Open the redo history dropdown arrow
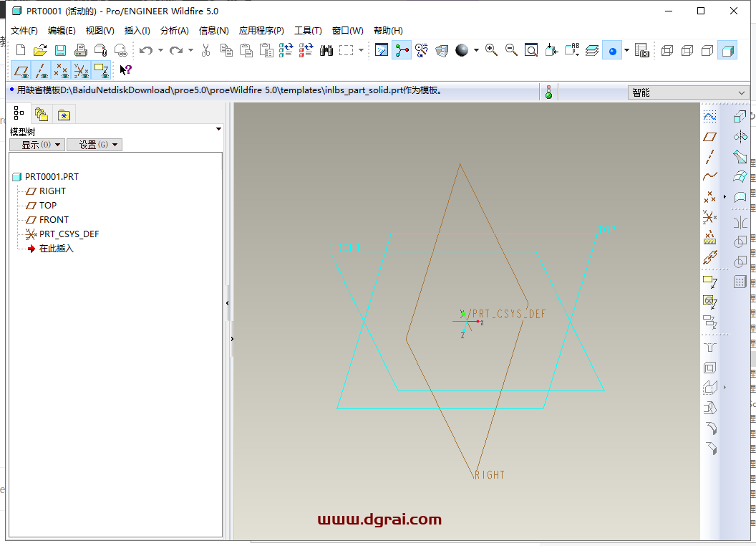This screenshot has height=546, width=756. (190, 50)
